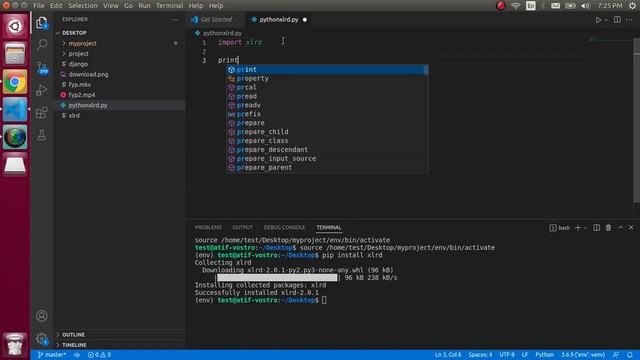Open the Selection menu
This screenshot has width=640, height=360.
click(83, 6)
